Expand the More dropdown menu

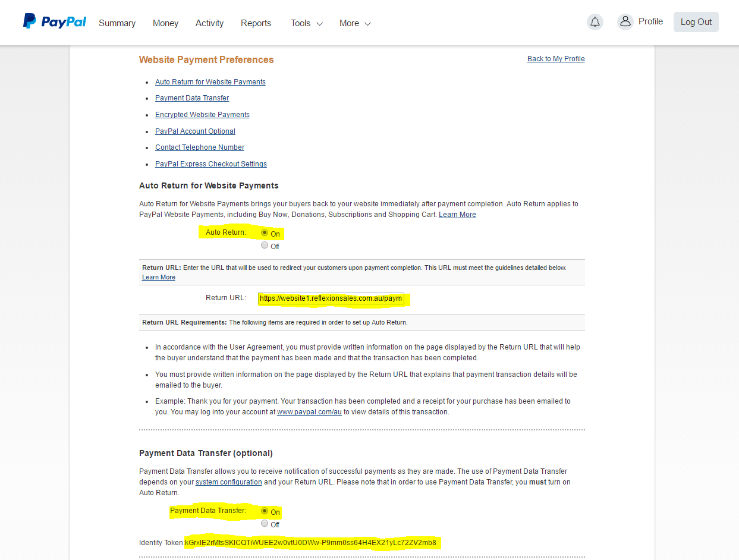pos(355,23)
